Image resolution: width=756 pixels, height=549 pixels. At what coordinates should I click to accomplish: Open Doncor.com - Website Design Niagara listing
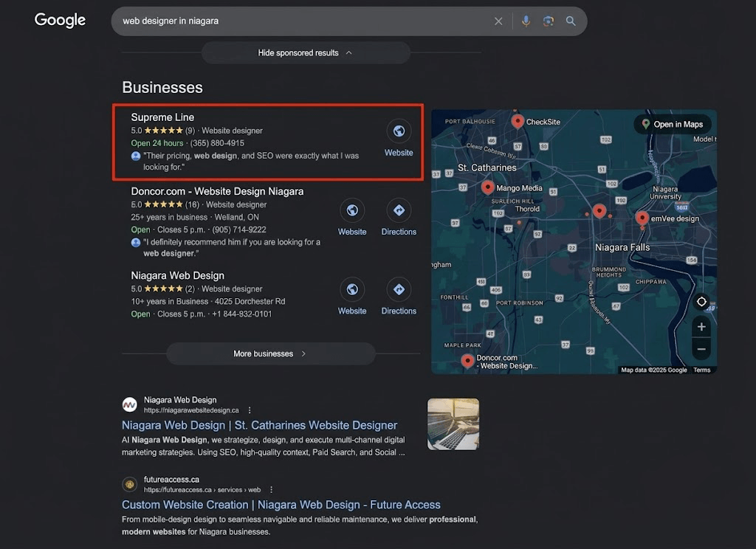pyautogui.click(x=217, y=191)
